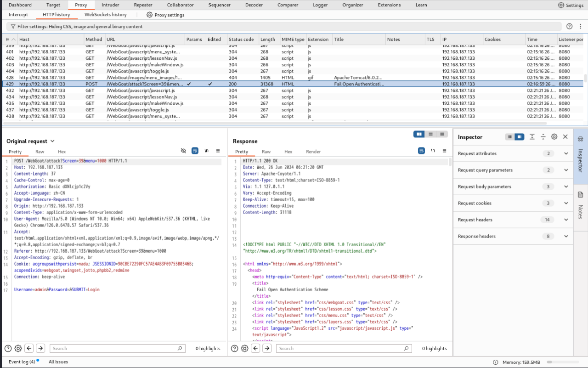Click the filter funnel icon
Viewport: 588px width, 368px height.
pyautogui.click(x=13, y=27)
